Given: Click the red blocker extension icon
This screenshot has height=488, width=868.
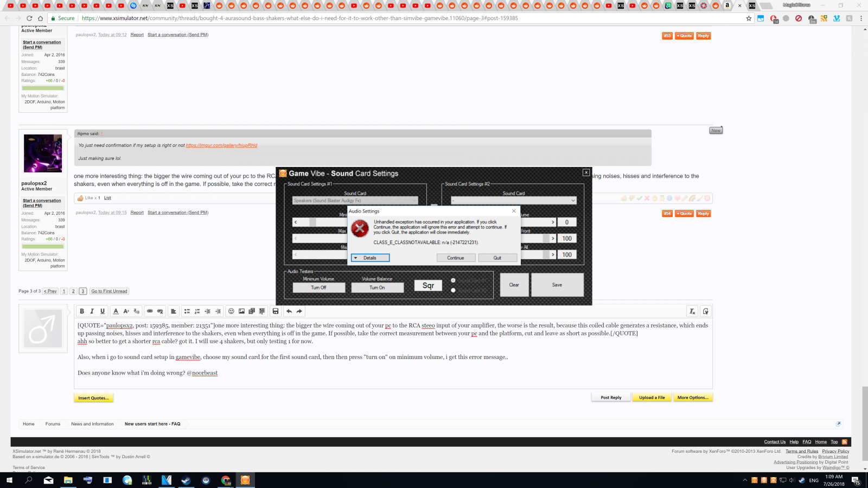Looking at the screenshot, I should (x=799, y=18).
